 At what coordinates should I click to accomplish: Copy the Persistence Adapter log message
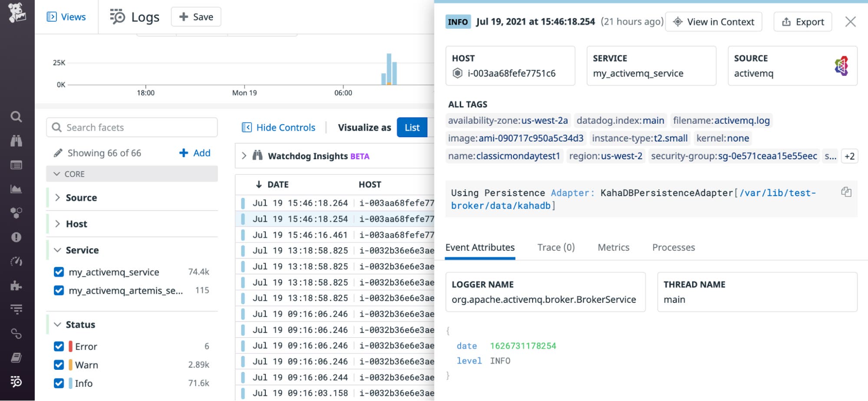(846, 191)
